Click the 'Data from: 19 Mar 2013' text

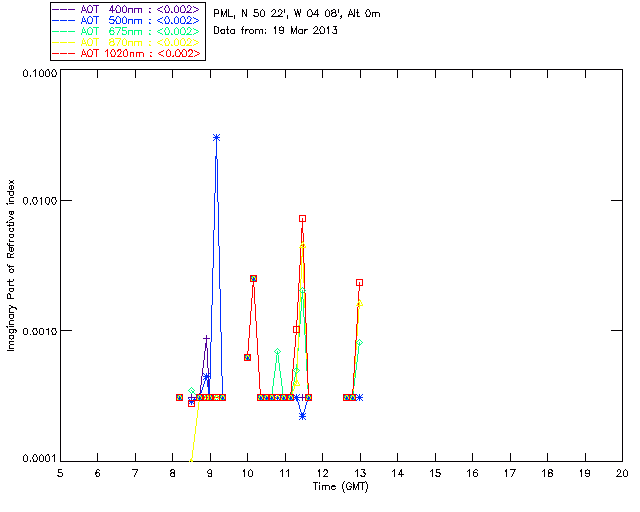pos(276,31)
